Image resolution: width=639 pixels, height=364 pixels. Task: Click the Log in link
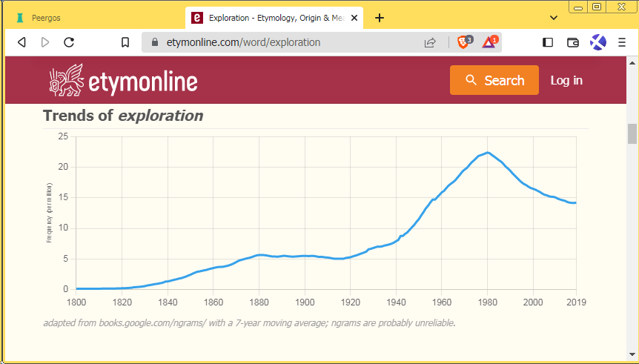566,80
